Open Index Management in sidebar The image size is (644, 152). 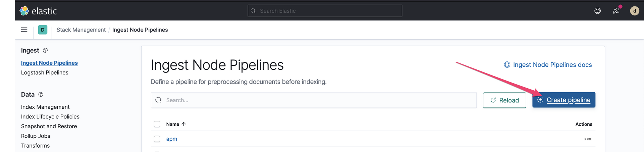tap(45, 107)
